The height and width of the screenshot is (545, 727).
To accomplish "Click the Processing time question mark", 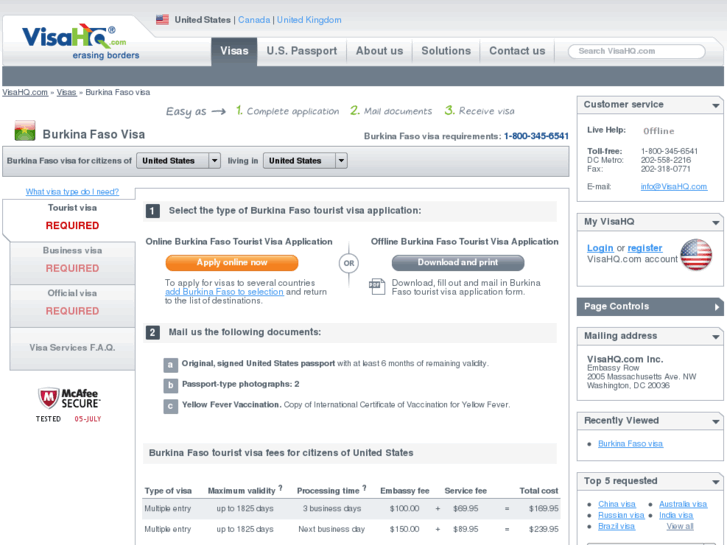I will pos(364,488).
